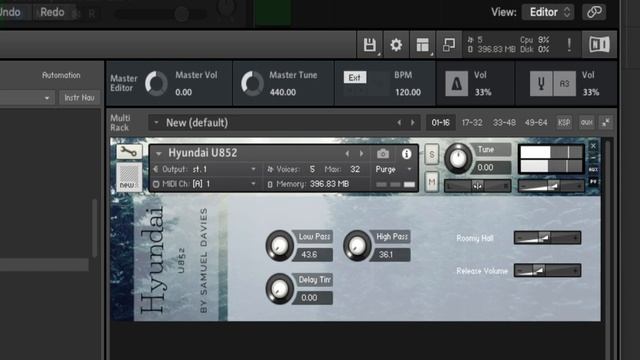Click the High Pass knob
Image resolution: width=640 pixels, height=360 pixels.
(x=357, y=245)
